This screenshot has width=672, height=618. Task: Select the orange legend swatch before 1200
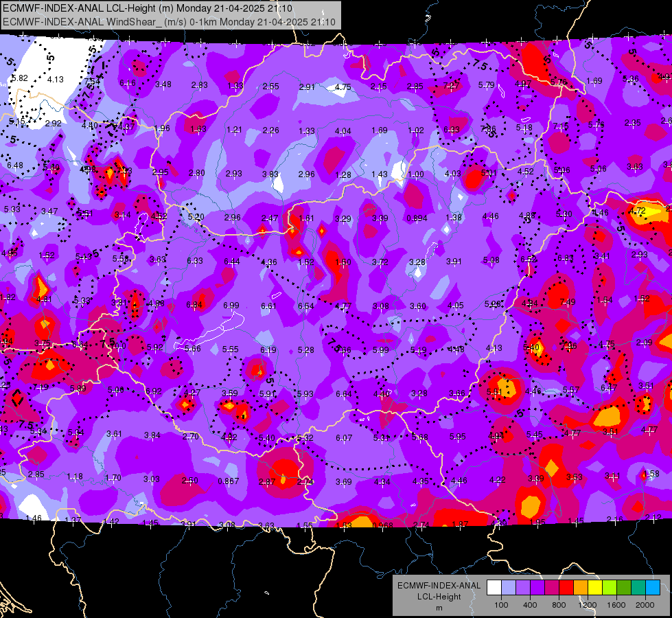[x=581, y=588]
